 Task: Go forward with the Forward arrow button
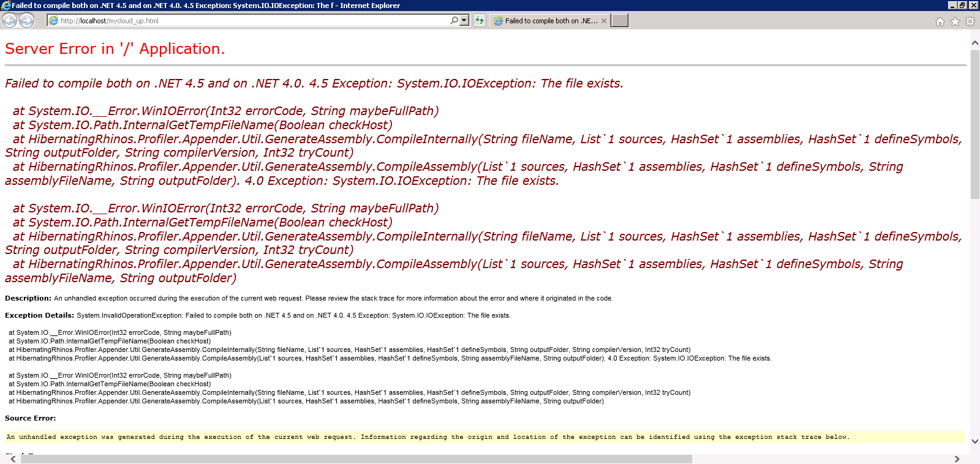26,21
